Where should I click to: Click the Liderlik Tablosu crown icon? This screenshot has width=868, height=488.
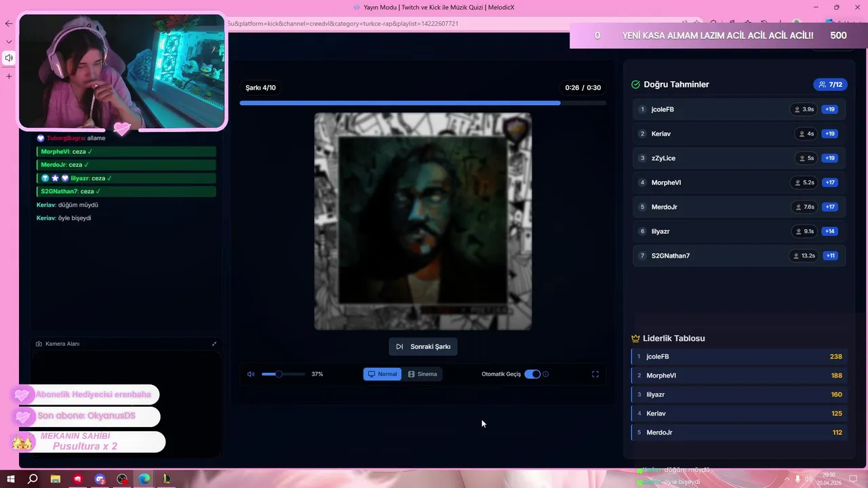pos(635,338)
